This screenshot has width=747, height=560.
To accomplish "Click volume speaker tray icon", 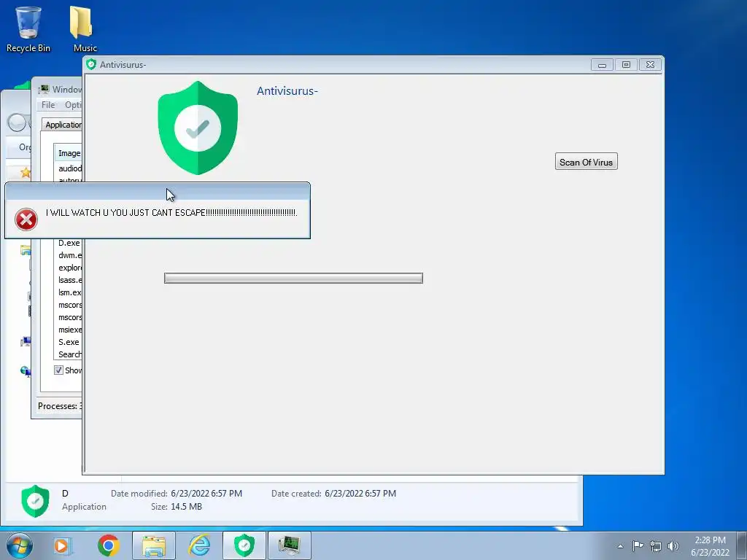I will tap(673, 546).
